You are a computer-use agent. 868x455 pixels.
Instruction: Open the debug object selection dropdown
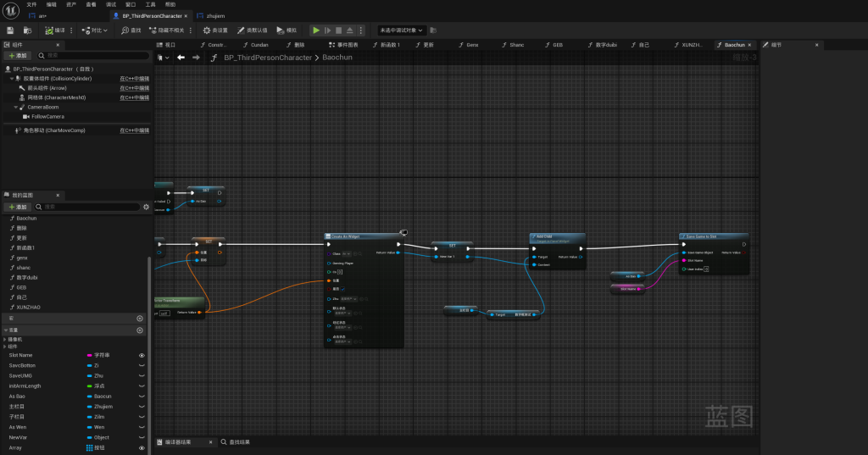point(401,31)
